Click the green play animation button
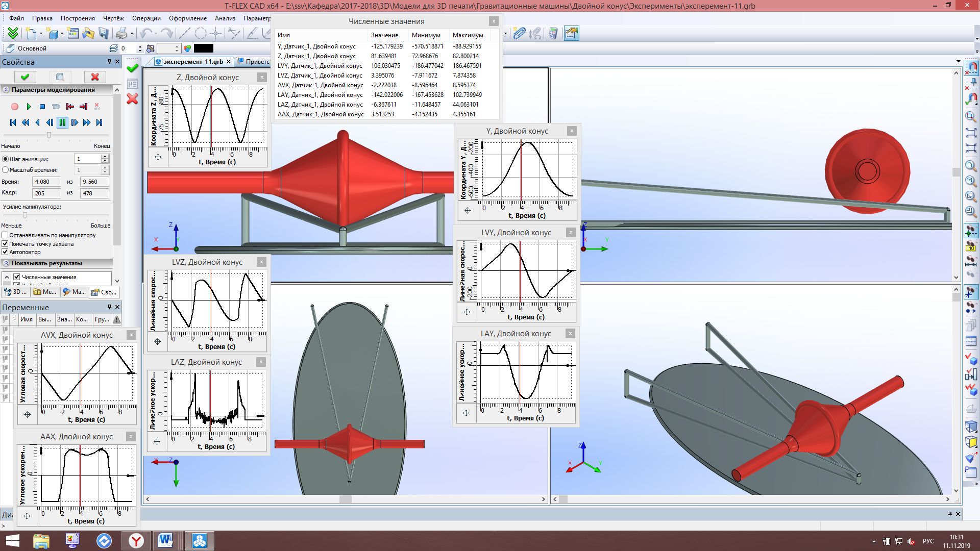 click(29, 107)
